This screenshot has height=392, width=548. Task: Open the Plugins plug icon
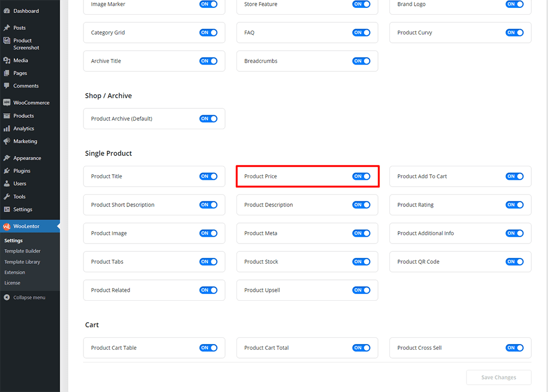coord(7,170)
